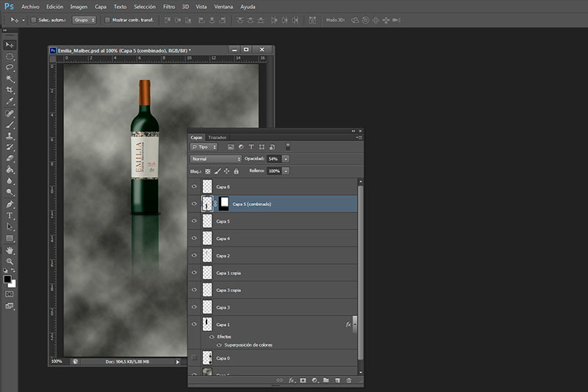The height and width of the screenshot is (392, 588).
Task: Create a new layer with page icon
Action: click(337, 380)
